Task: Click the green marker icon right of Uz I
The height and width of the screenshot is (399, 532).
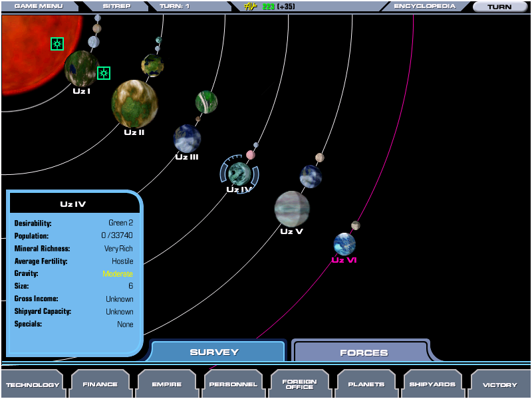Action: [x=104, y=73]
